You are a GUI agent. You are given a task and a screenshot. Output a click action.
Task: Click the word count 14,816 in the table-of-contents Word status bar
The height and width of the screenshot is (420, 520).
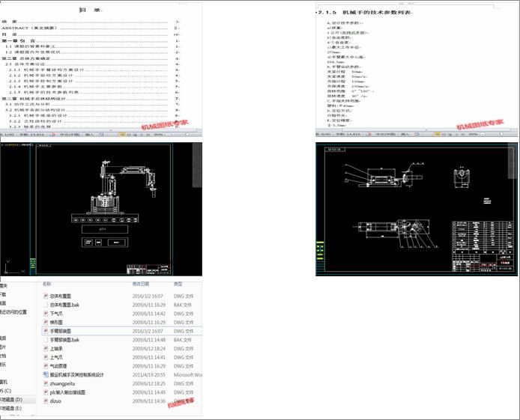31,135
